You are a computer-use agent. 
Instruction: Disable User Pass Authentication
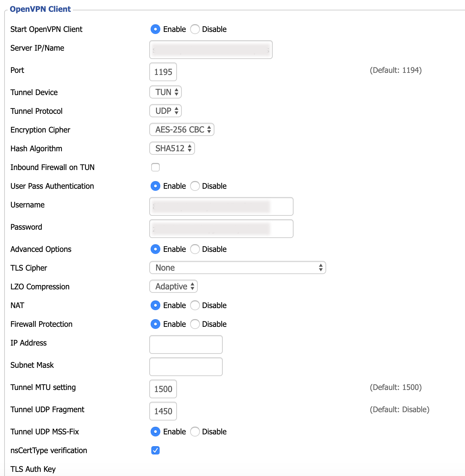tap(195, 186)
